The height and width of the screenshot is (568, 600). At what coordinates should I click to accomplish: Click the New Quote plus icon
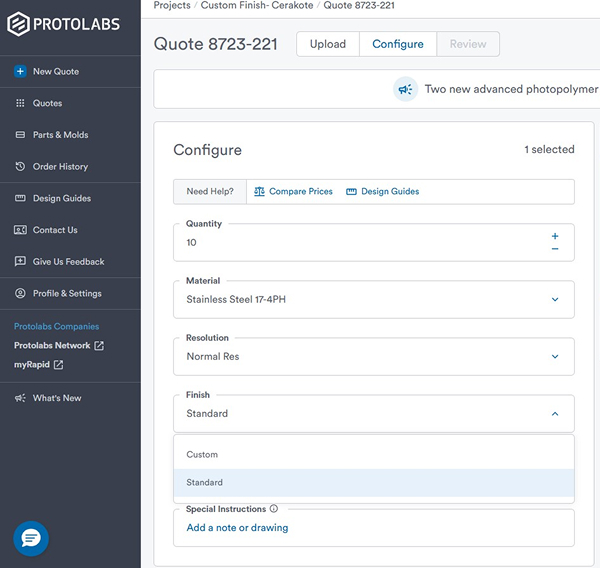click(x=20, y=71)
